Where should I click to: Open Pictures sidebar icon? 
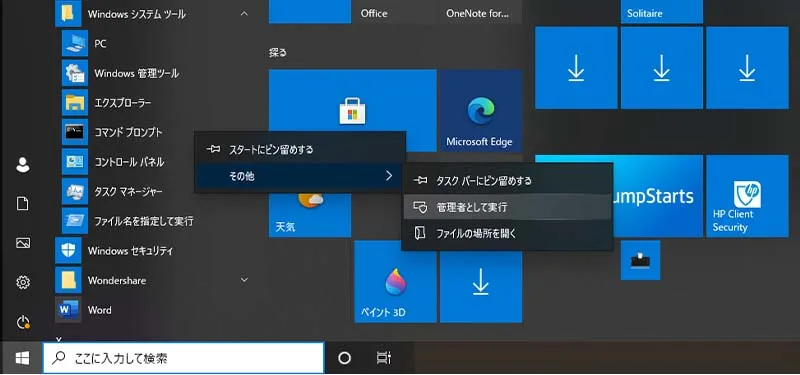(x=23, y=243)
